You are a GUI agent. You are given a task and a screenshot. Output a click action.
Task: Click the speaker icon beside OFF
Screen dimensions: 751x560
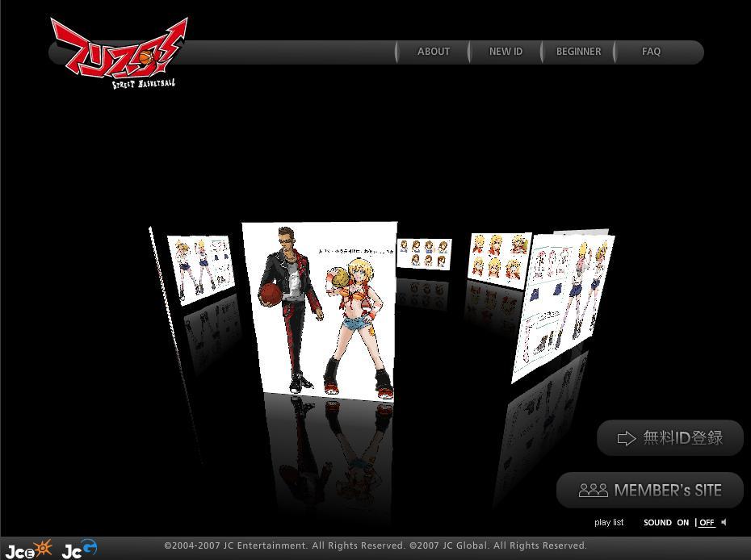724,522
